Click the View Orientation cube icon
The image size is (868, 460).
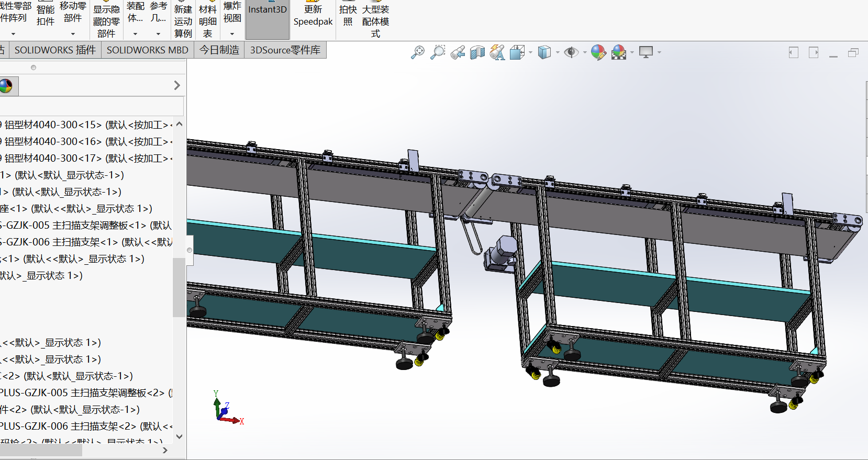pos(517,52)
